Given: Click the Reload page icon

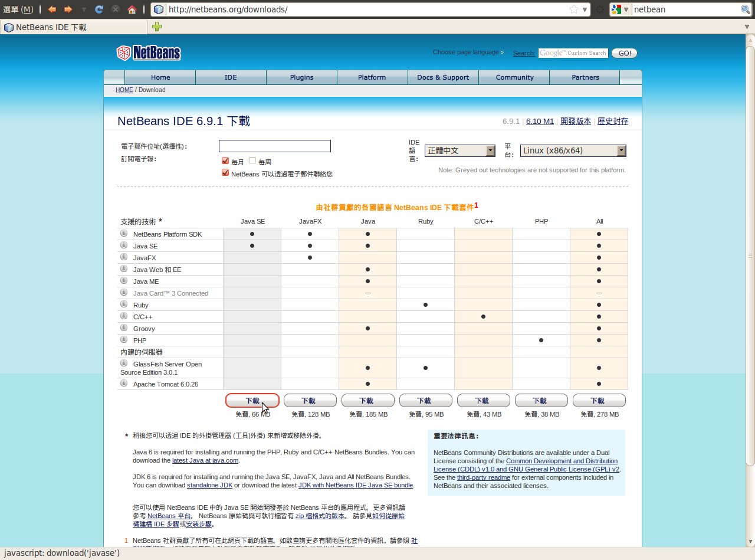Looking at the screenshot, I should (x=99, y=9).
